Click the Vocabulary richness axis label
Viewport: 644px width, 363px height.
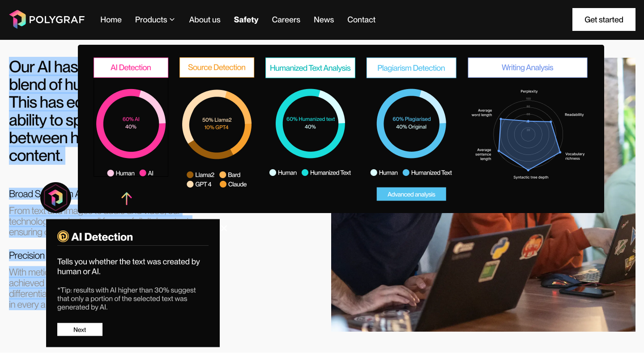tap(575, 156)
